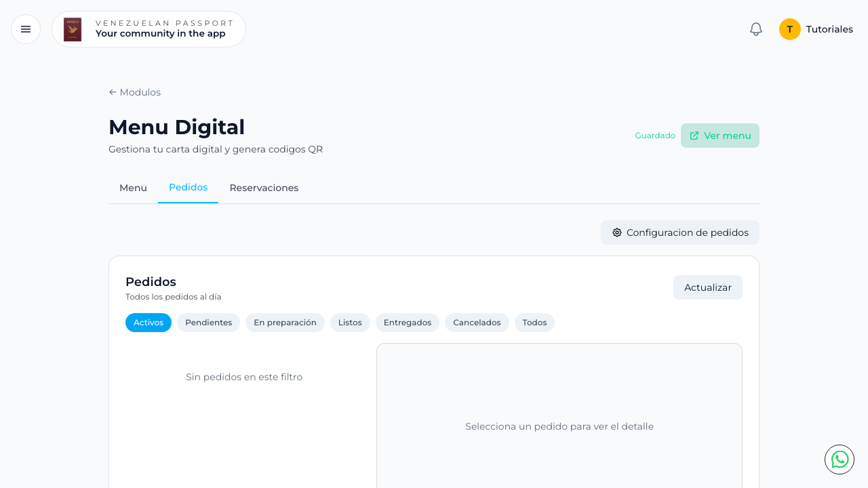Show Cancelados orders

coord(477,323)
